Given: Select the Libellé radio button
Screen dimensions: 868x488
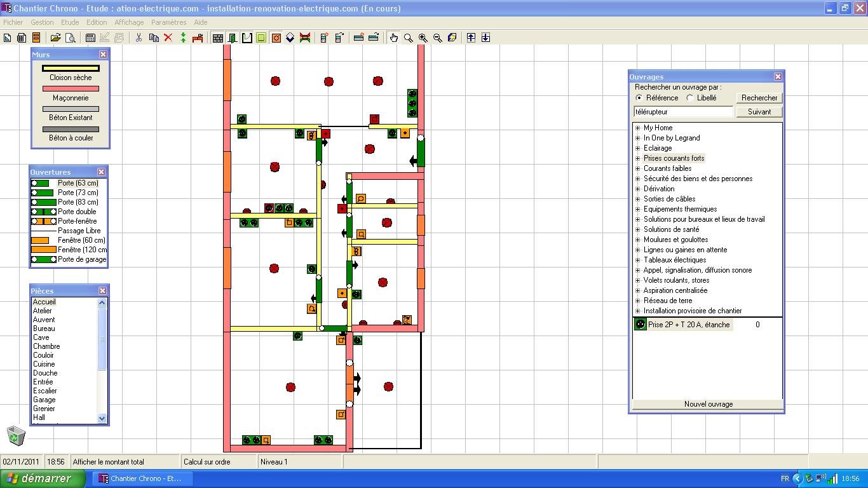Looking at the screenshot, I should tap(689, 98).
